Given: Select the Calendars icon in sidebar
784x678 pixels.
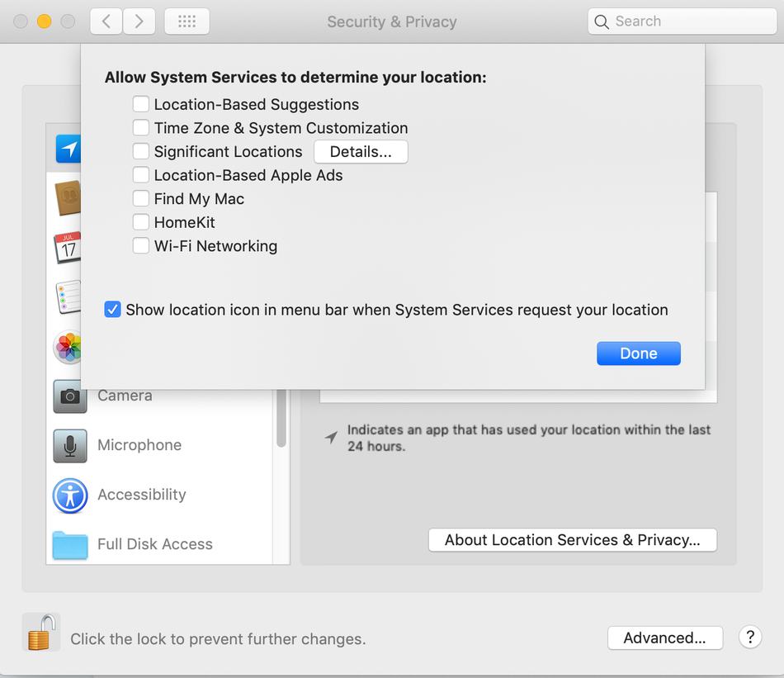Looking at the screenshot, I should (x=68, y=247).
